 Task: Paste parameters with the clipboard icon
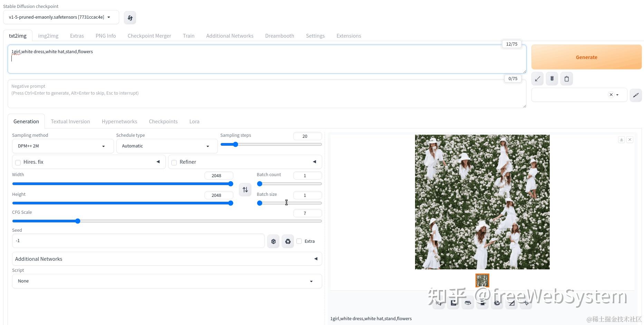click(x=566, y=78)
